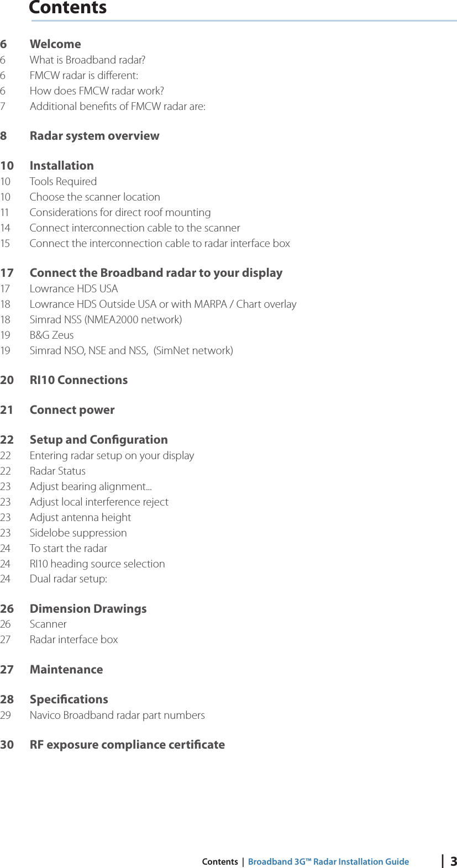Open Connect the Broadband radar to your display

point(156,273)
